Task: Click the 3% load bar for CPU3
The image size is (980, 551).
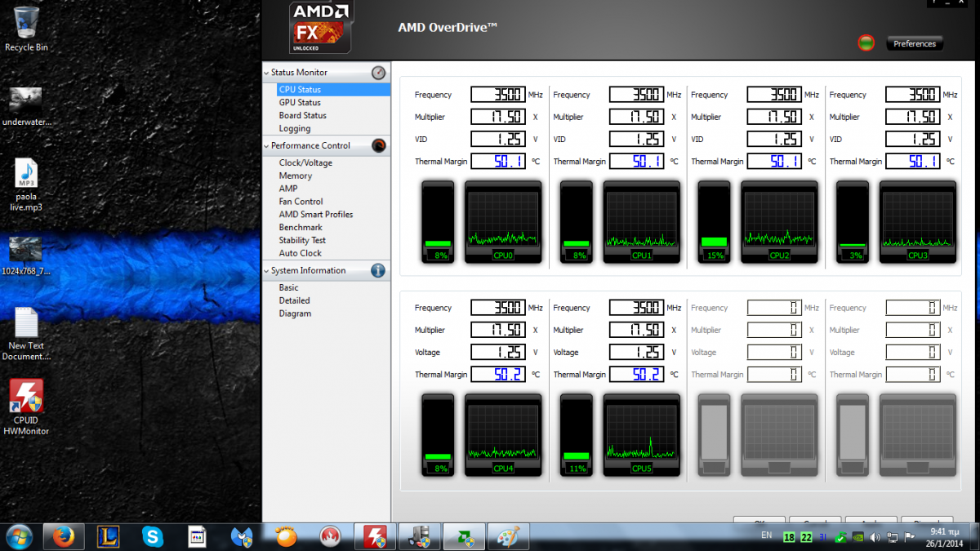Action: (x=853, y=222)
